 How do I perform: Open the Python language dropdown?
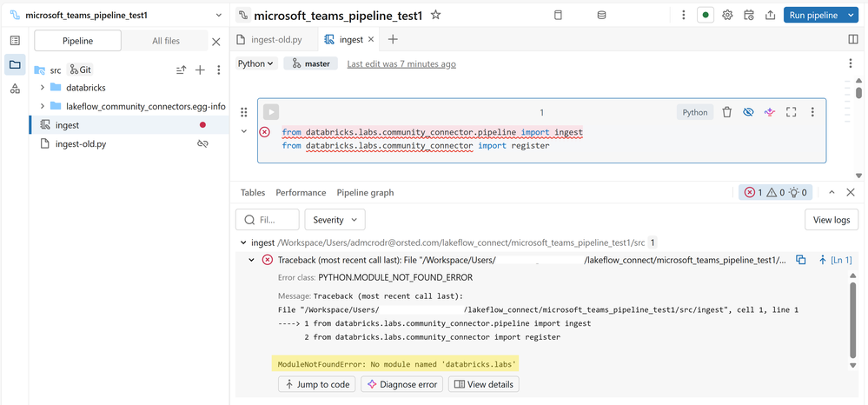[x=255, y=63]
